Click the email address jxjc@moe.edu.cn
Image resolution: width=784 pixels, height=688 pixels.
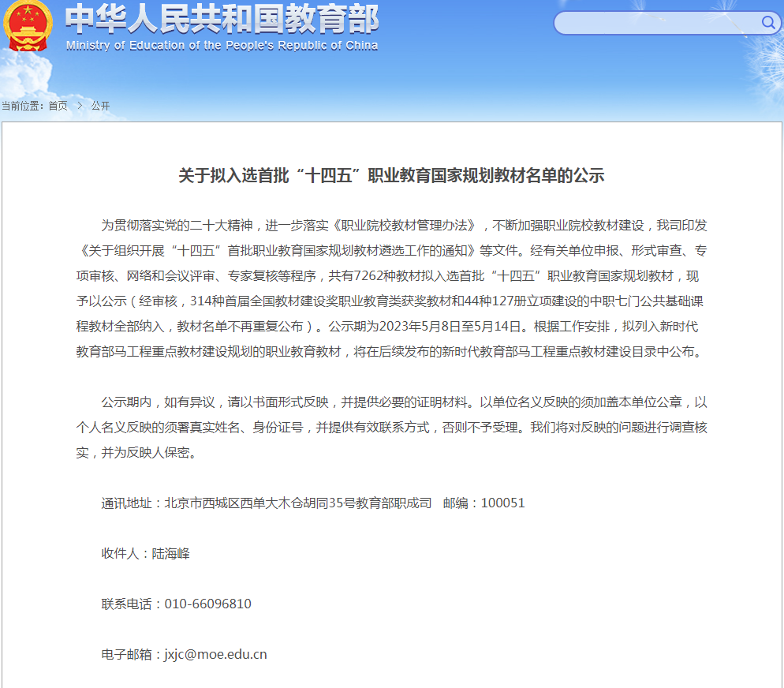(215, 655)
